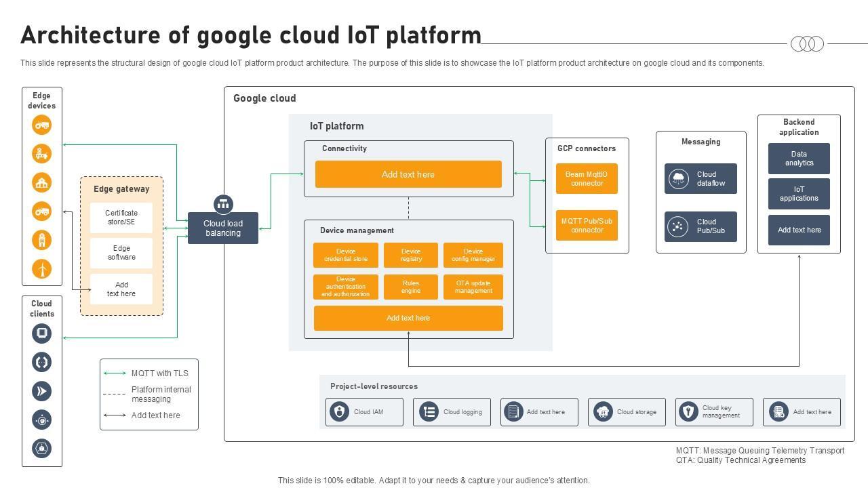This screenshot has height=488, width=868.
Task: Select the Cloud logging text label
Action: [462, 411]
